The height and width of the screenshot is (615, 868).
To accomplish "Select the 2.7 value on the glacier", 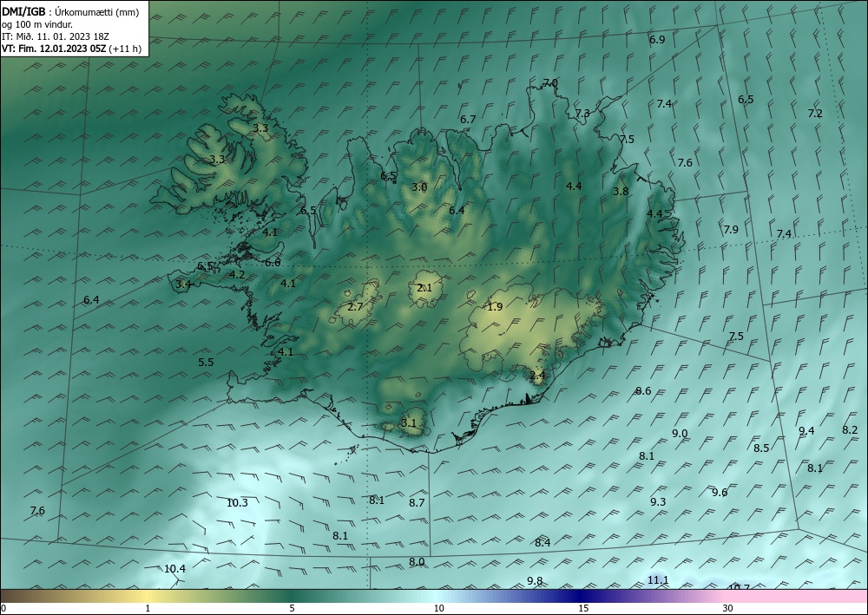I will (355, 306).
